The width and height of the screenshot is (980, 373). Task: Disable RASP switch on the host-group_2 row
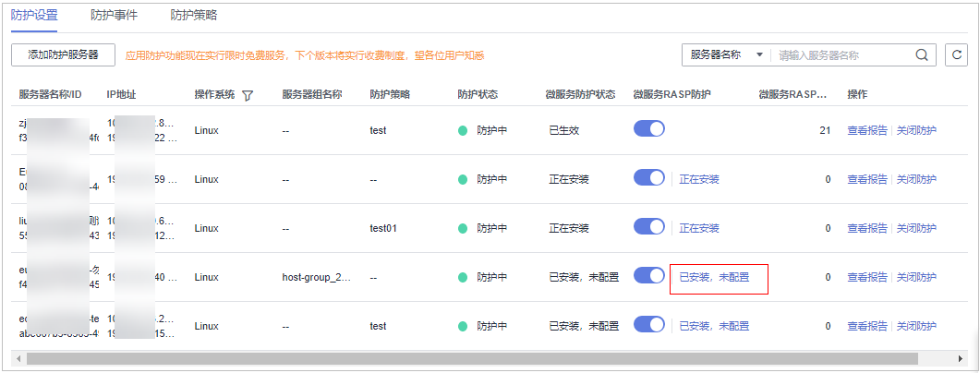pos(649,276)
